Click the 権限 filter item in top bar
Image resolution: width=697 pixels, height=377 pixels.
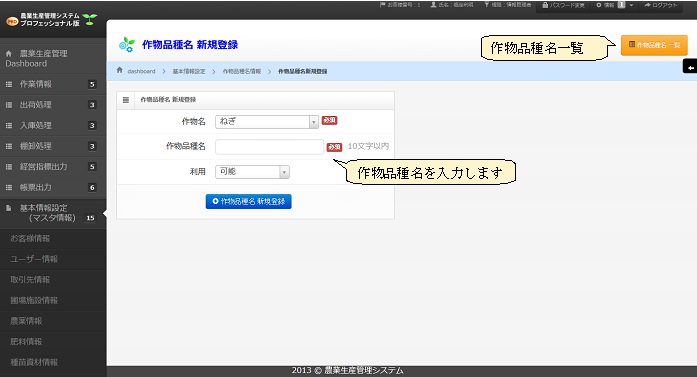click(x=507, y=5)
